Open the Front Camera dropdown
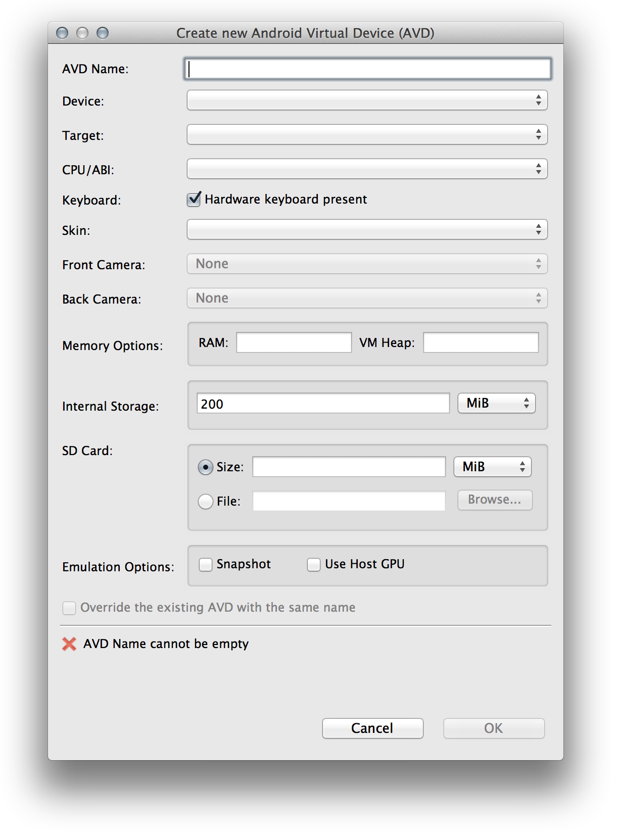This screenshot has width=621, height=840. tap(367, 264)
